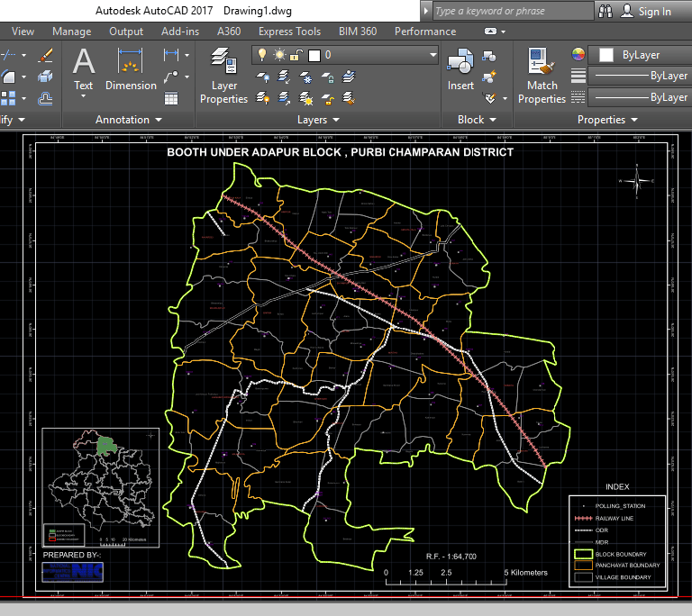
Task: Open the layer name dropdown list
Action: click(432, 55)
